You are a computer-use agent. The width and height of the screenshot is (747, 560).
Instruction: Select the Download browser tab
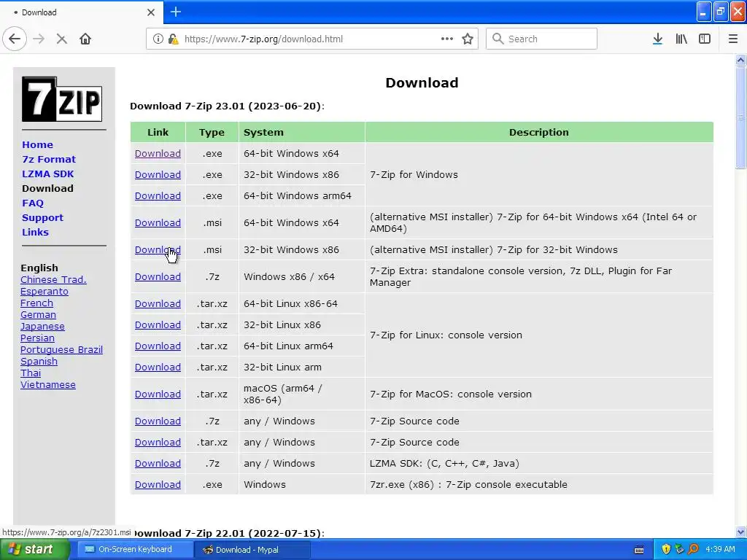81,12
